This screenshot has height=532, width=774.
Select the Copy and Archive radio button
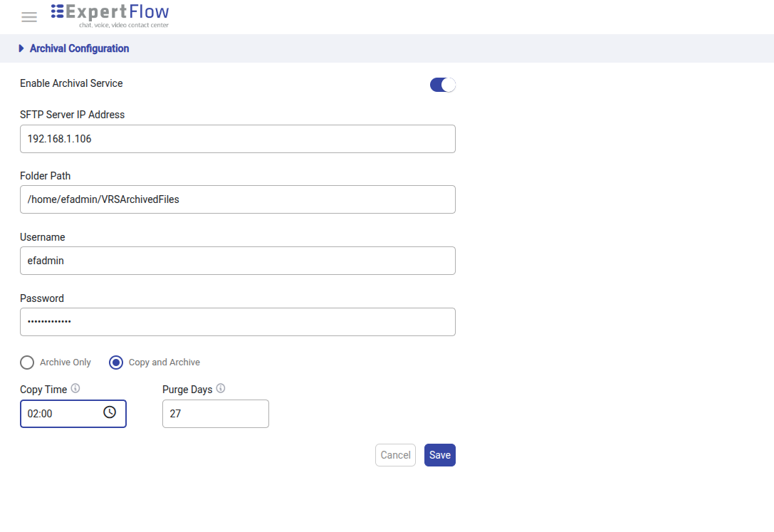tap(116, 363)
